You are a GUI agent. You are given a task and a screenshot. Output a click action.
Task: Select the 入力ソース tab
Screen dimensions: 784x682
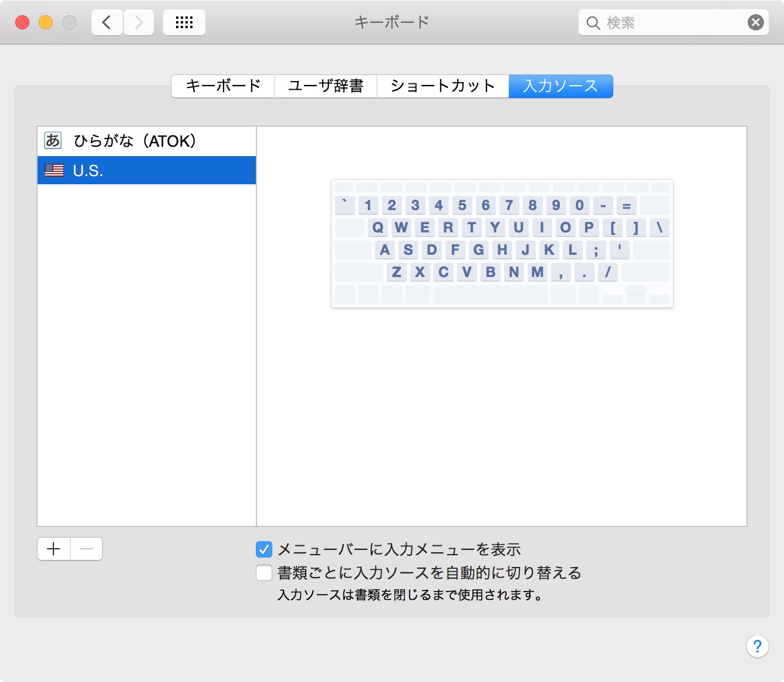point(560,86)
